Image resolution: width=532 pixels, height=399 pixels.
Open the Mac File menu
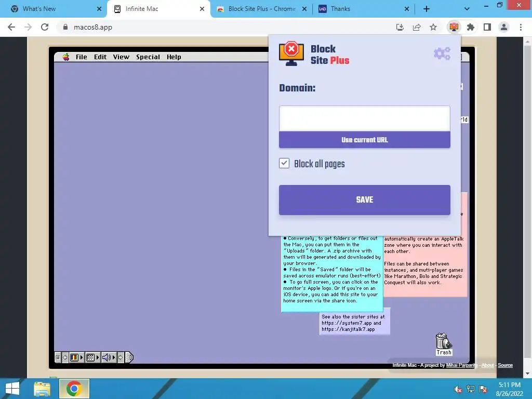[82, 57]
